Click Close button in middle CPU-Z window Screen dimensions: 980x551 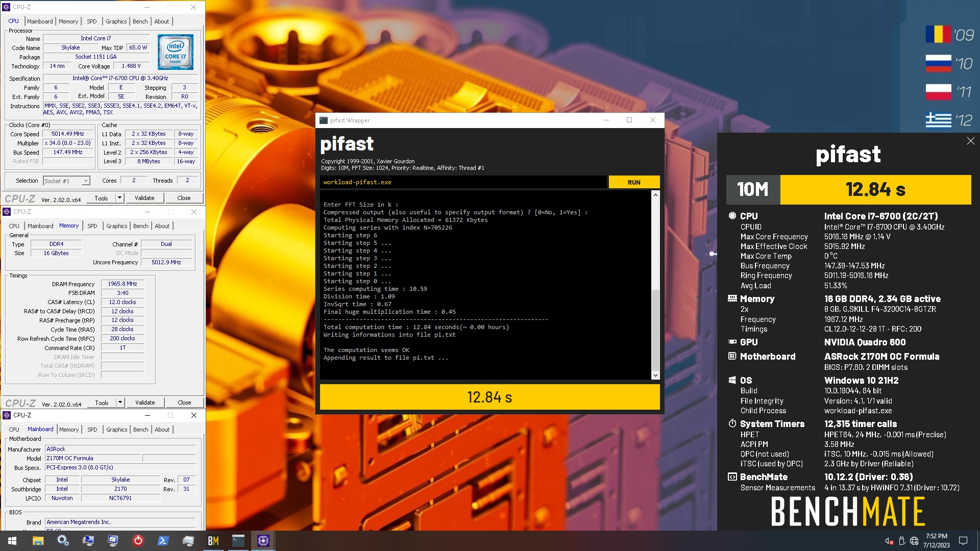pyautogui.click(x=184, y=403)
